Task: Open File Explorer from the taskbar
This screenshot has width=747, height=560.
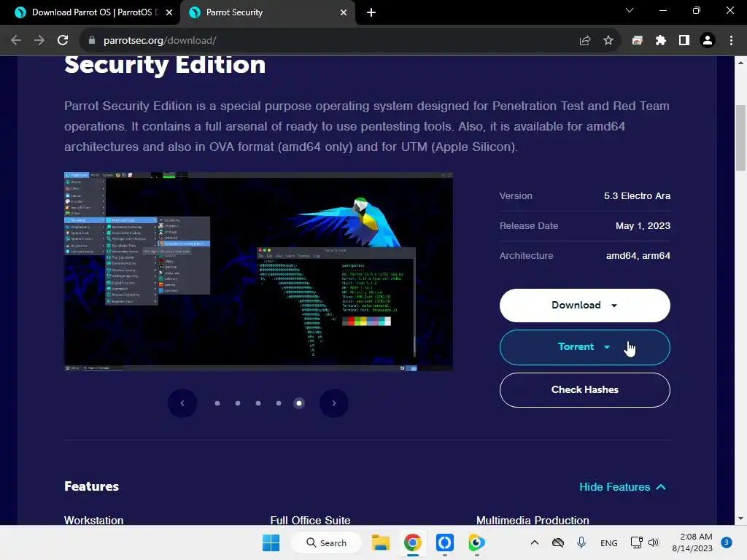Action: pos(381,542)
